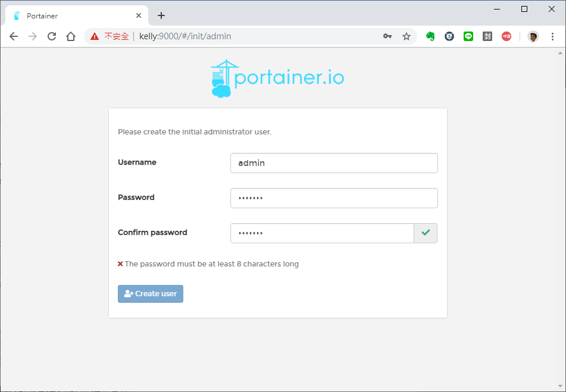Click the '不安全' not-secure label
566x392 pixels.
pyautogui.click(x=116, y=36)
